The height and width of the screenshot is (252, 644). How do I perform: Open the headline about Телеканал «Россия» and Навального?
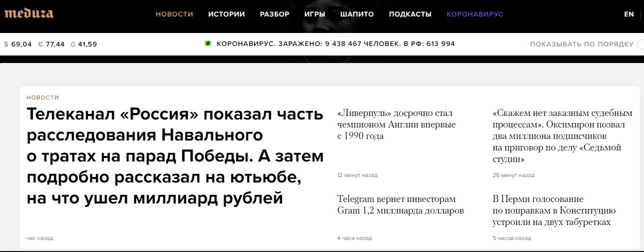pyautogui.click(x=175, y=156)
